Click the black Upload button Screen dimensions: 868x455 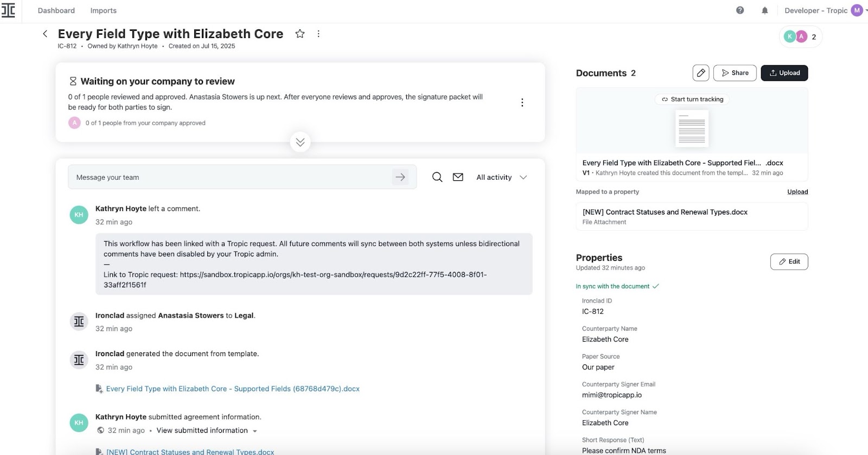tap(784, 73)
